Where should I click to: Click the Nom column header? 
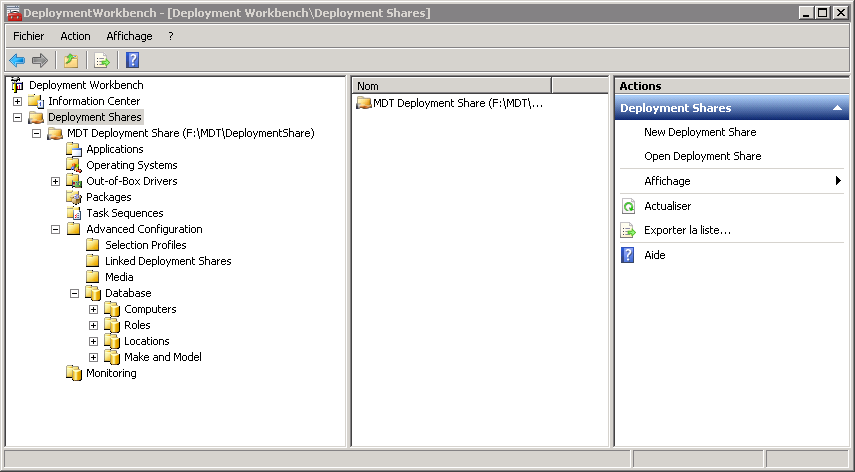point(451,86)
